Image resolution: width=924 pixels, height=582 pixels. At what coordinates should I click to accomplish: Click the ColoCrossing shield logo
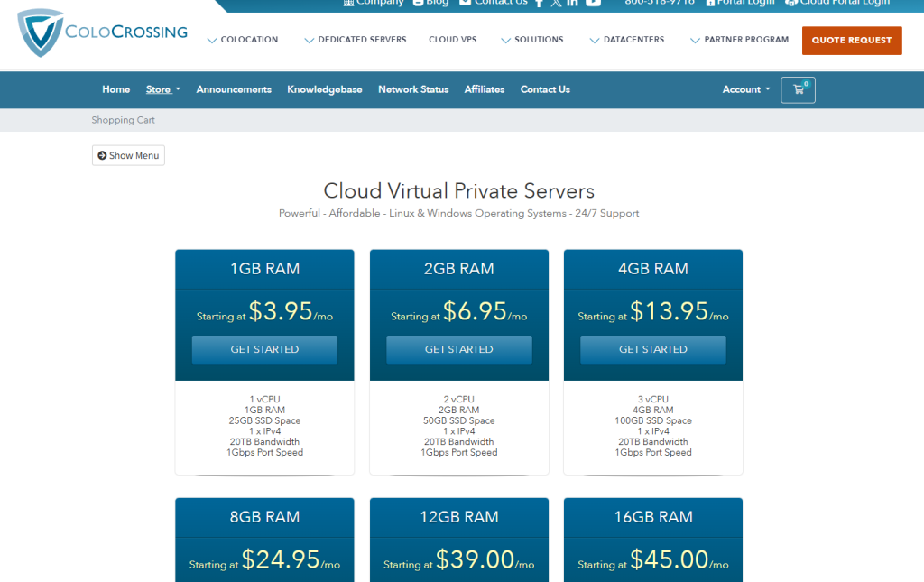pyautogui.click(x=40, y=33)
